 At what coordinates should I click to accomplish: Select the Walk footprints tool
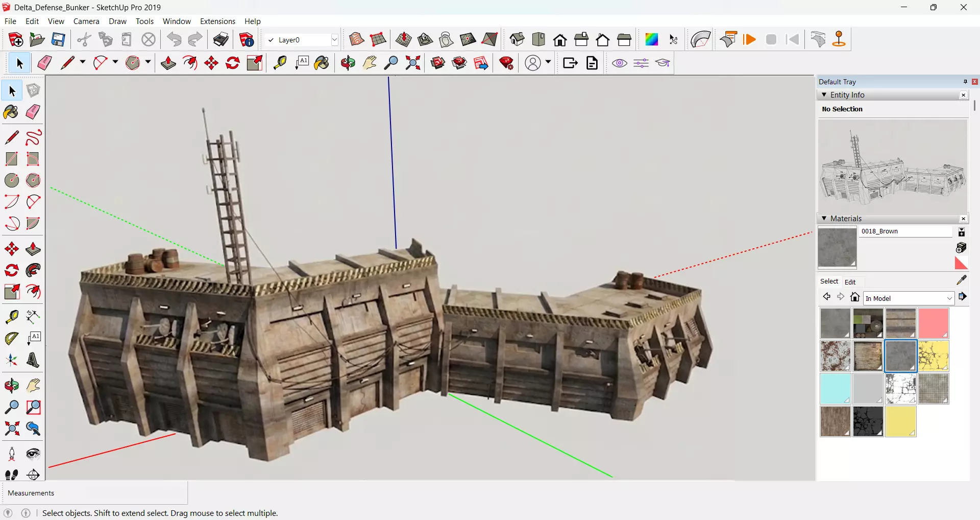[x=12, y=475]
